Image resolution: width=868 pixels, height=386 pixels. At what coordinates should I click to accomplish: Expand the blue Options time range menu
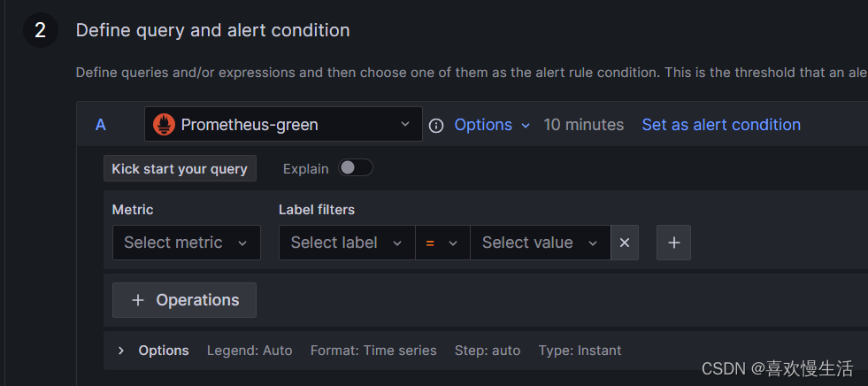click(x=492, y=125)
